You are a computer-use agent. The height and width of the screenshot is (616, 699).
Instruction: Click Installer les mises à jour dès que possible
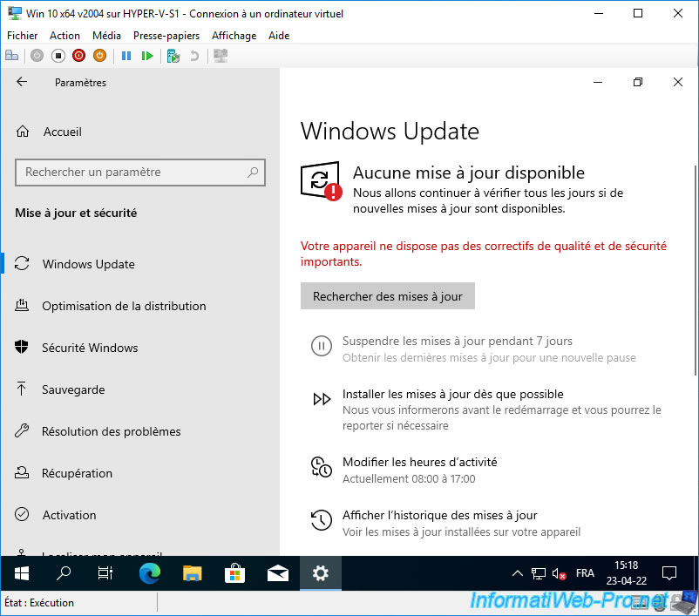(453, 394)
